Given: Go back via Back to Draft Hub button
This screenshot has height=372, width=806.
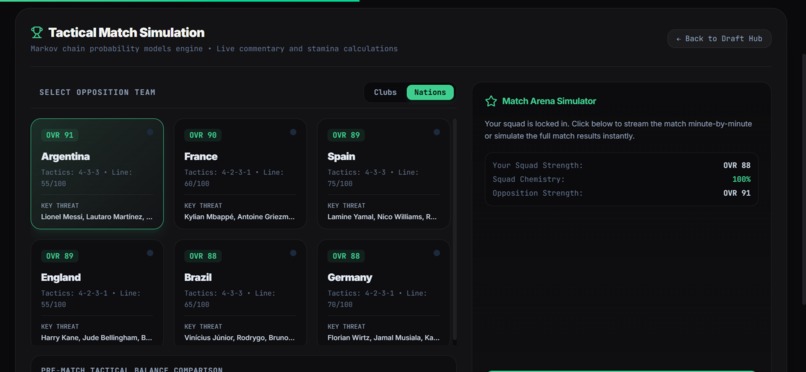Looking at the screenshot, I should click(719, 39).
